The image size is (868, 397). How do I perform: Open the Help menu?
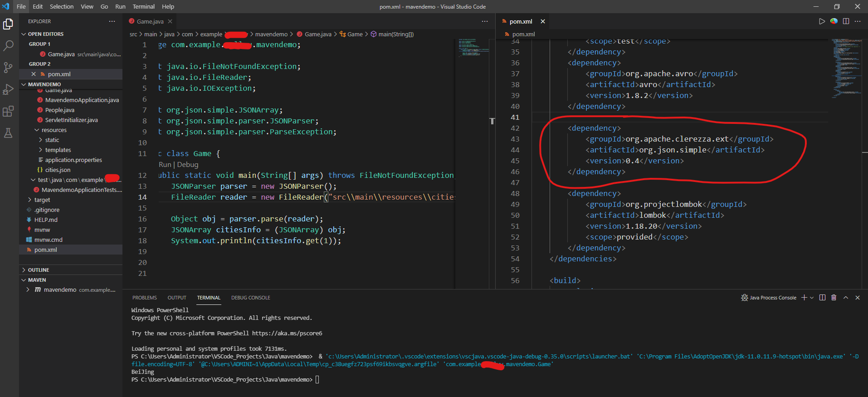pos(168,6)
